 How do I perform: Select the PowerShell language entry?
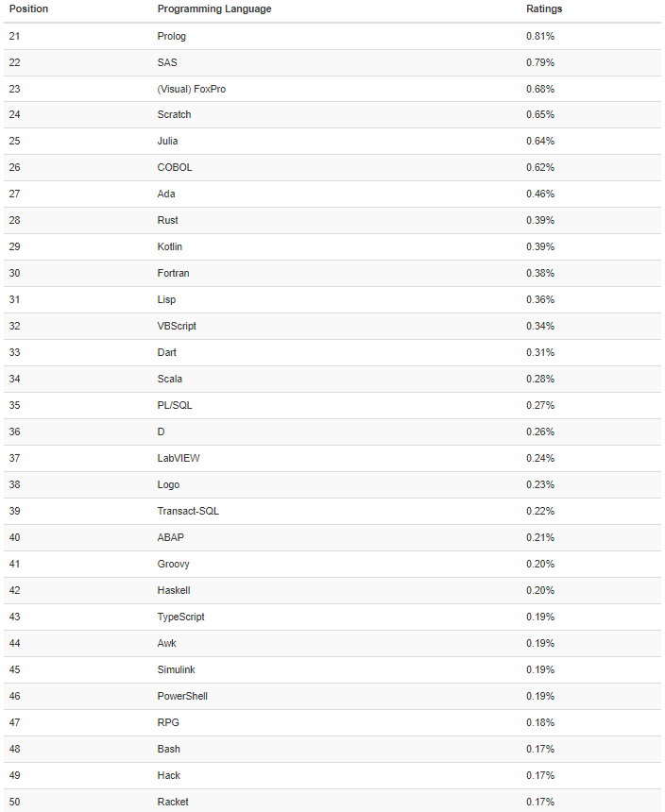pyautogui.click(x=182, y=696)
